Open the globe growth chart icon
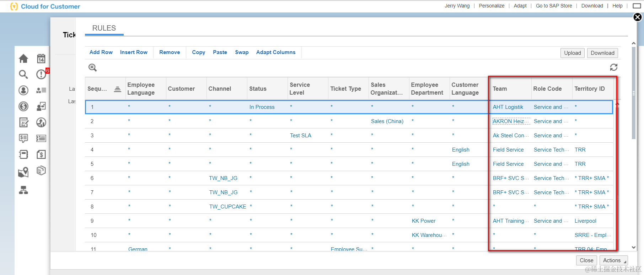This screenshot has width=644, height=275. coord(41,122)
